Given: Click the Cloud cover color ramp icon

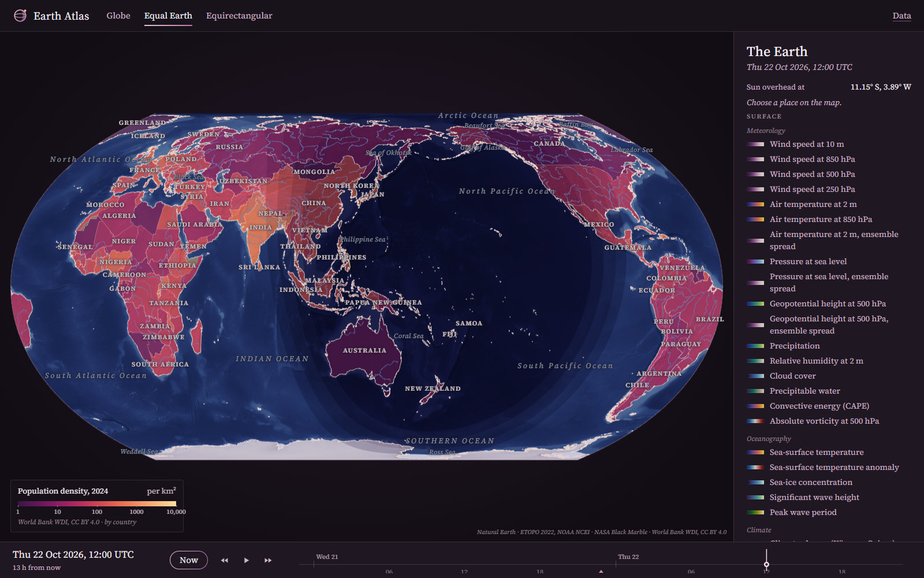Looking at the screenshot, I should 755,376.
